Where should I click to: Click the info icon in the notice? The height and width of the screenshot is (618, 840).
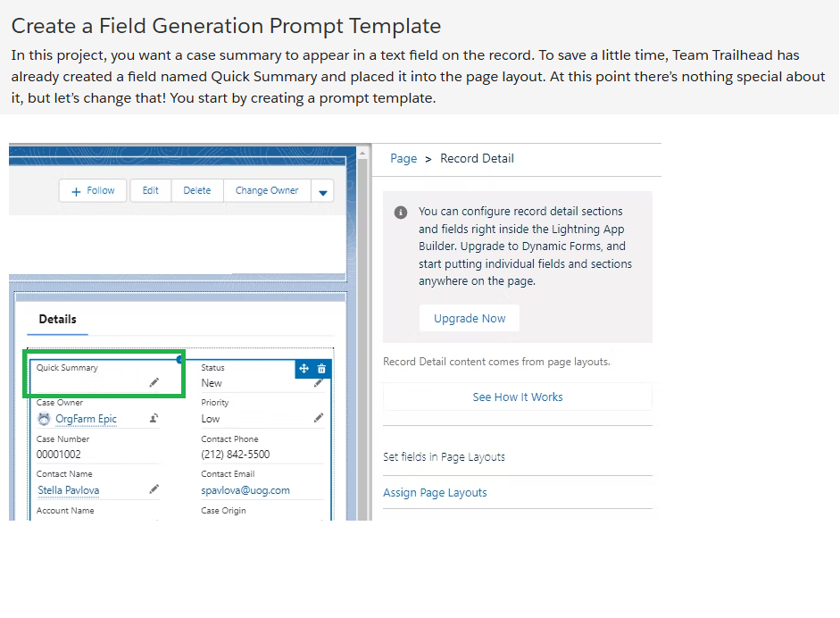401,213
